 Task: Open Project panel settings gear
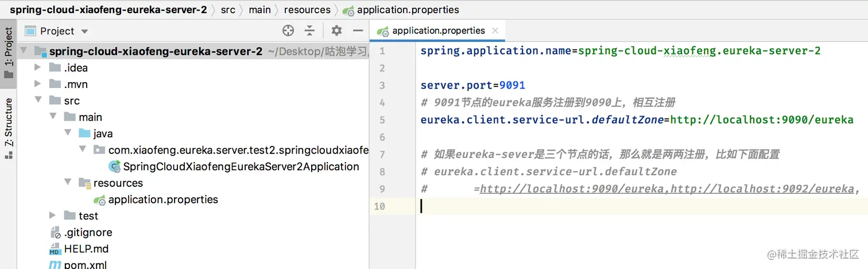pos(336,30)
